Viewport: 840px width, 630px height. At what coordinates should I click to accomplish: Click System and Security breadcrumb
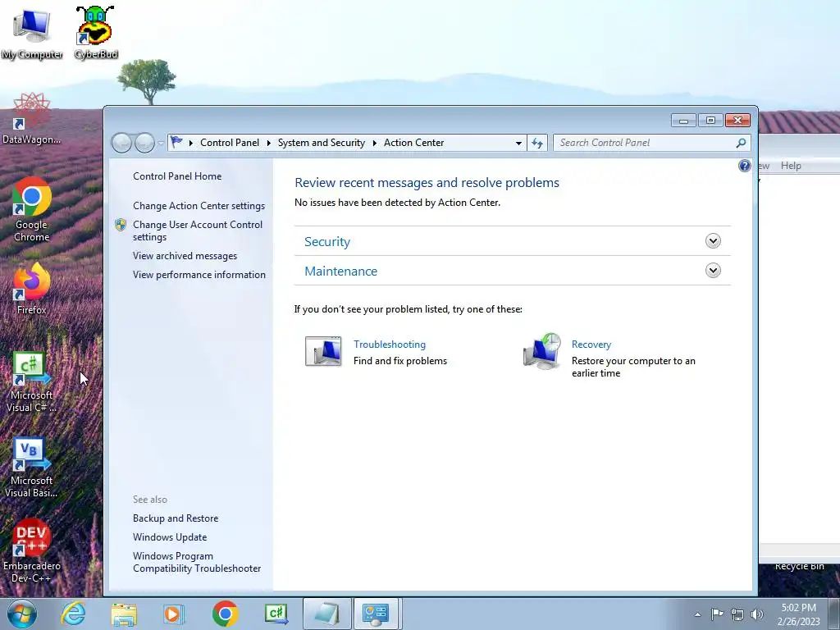pos(321,143)
